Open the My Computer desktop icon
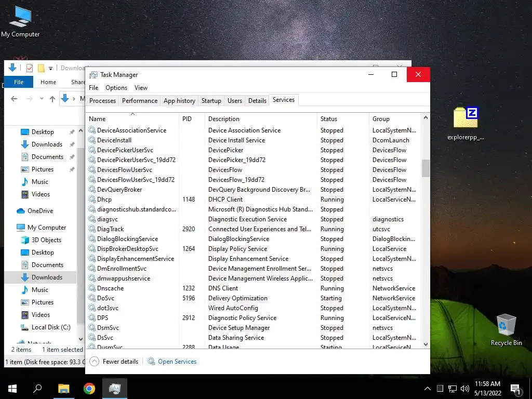Image resolution: width=532 pixels, height=399 pixels. coord(20,22)
